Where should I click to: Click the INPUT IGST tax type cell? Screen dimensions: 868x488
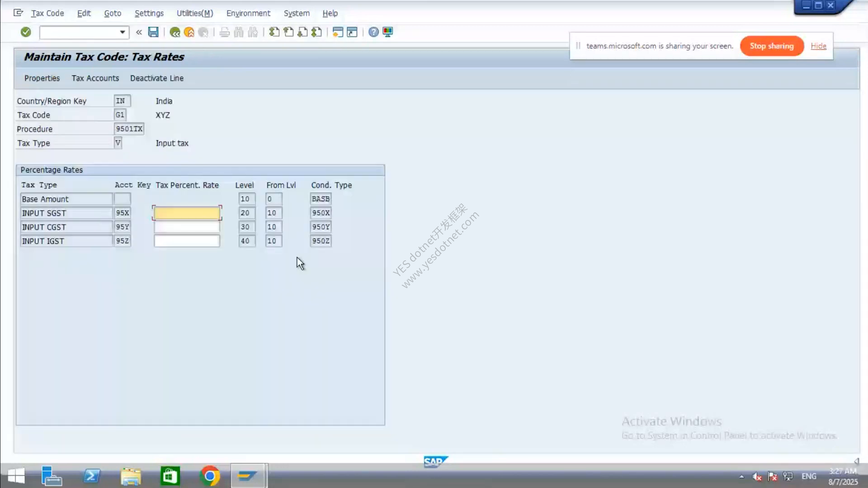(66, 241)
